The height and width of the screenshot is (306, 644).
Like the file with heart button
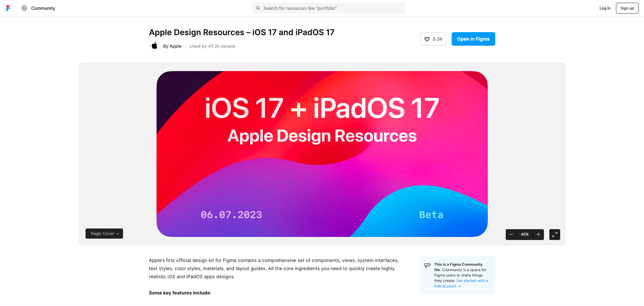coord(433,39)
